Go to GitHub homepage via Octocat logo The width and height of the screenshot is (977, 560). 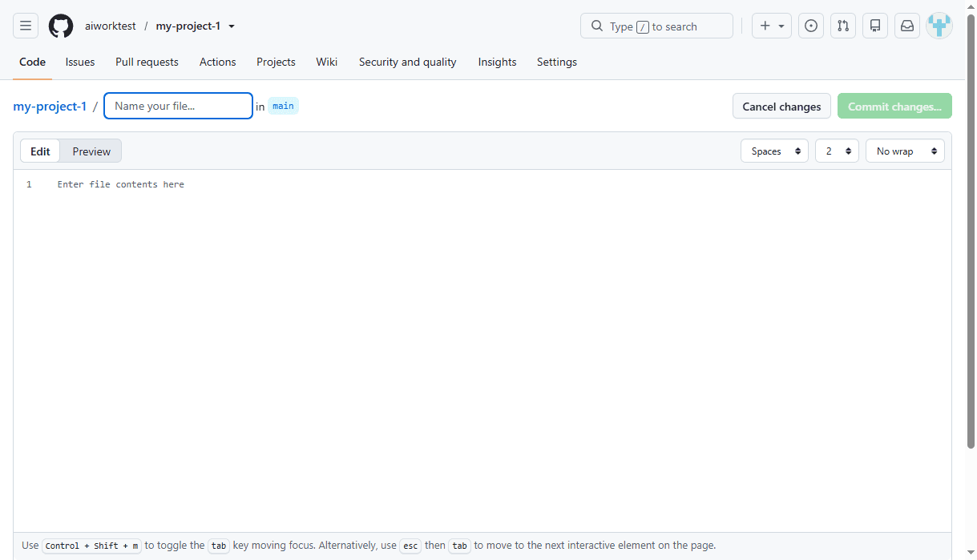(61, 26)
